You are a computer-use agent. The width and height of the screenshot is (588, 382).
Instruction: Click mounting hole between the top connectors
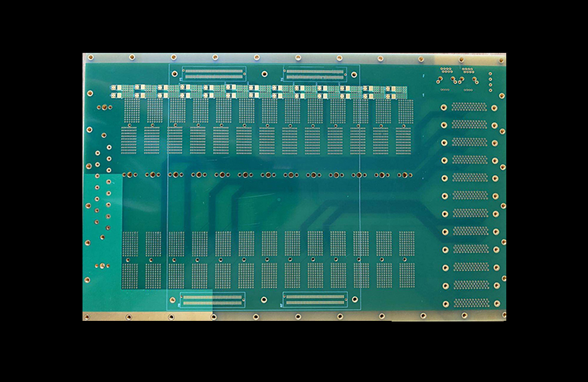(x=265, y=74)
